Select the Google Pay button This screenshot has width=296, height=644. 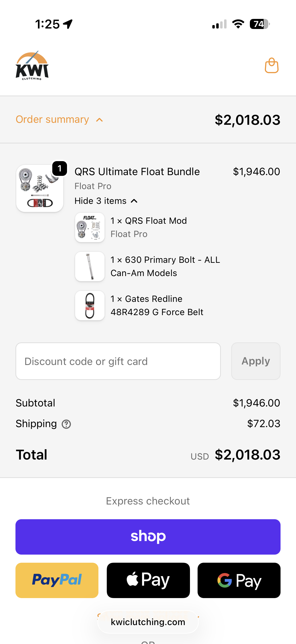click(x=239, y=580)
